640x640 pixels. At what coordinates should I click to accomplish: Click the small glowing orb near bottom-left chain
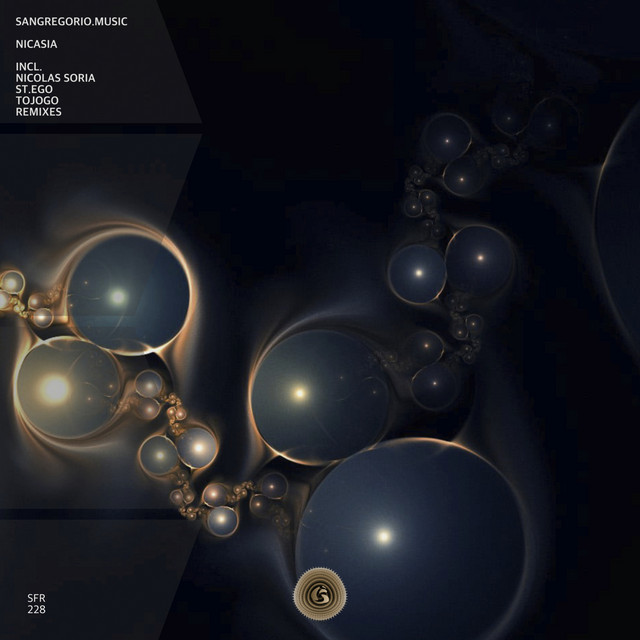tap(219, 519)
